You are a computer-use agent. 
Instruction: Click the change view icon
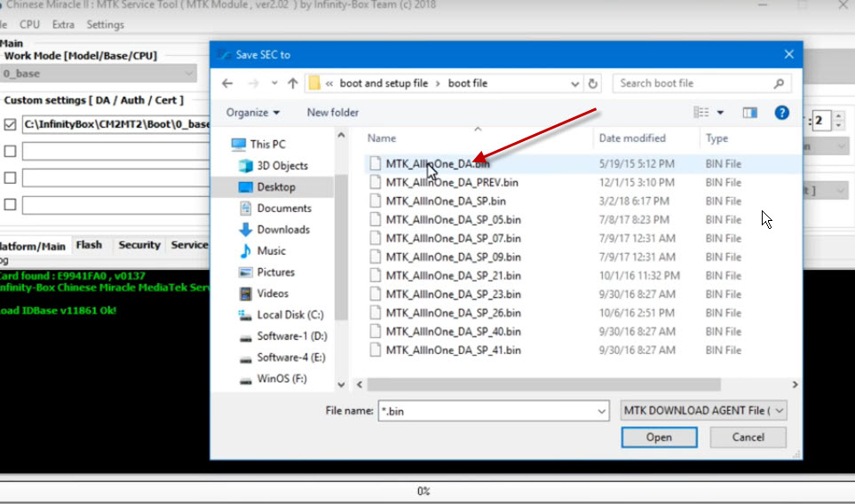tap(701, 113)
